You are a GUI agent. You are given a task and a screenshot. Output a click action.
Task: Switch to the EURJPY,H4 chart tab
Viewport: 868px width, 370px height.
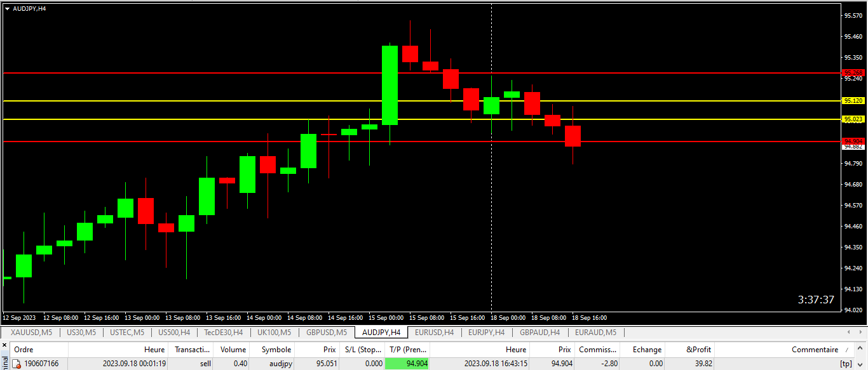click(487, 332)
